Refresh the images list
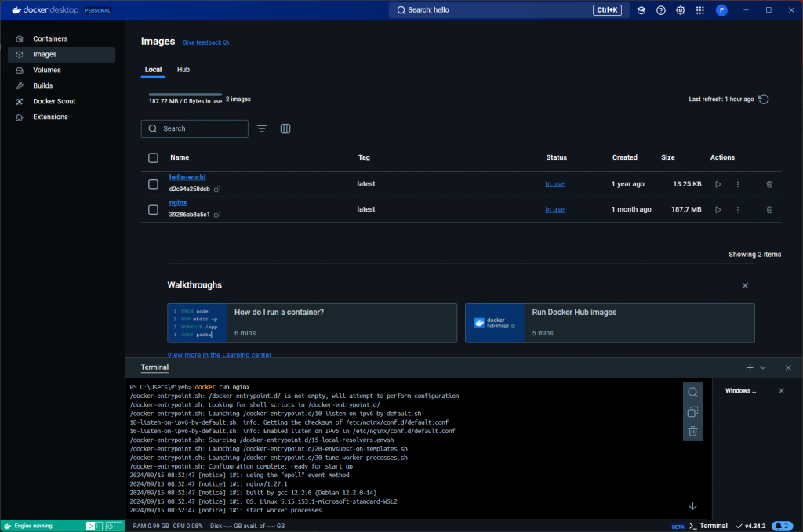The width and height of the screenshot is (803, 532). point(764,100)
